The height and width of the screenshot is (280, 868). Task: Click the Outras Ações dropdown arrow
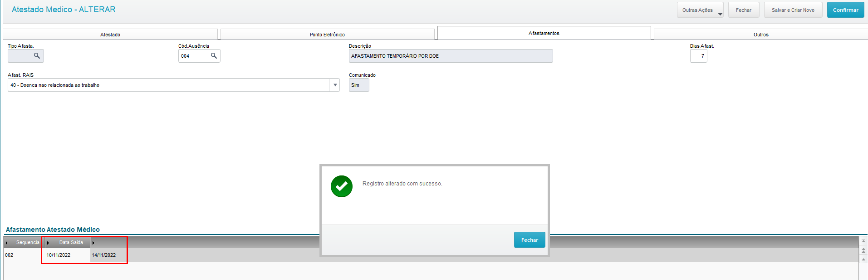click(x=720, y=14)
